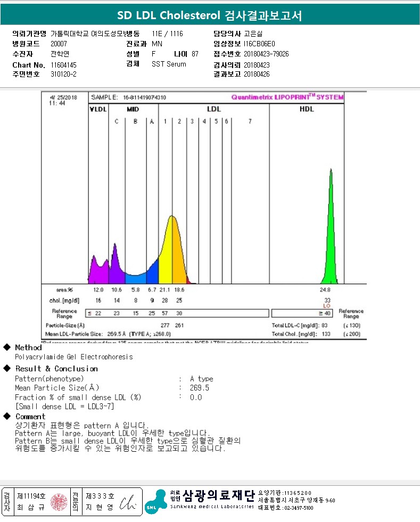Select clinical info code I16CB06E0
Image resolution: width=420 pixels, height=522 pixels.
(259, 44)
